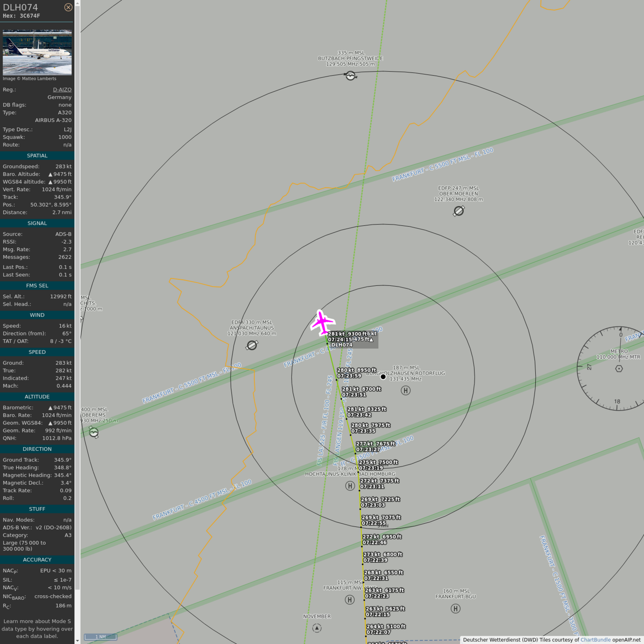Close the DLH074 aircraft info panel

point(68,7)
